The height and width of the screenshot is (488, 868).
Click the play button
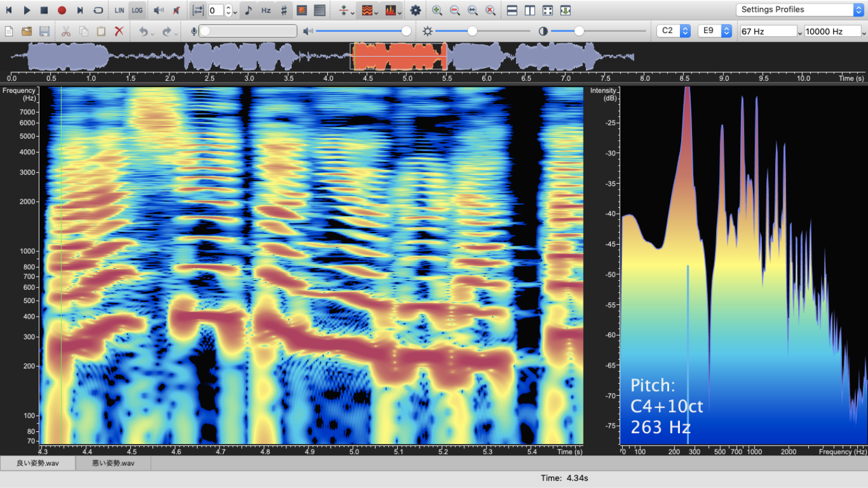(27, 10)
